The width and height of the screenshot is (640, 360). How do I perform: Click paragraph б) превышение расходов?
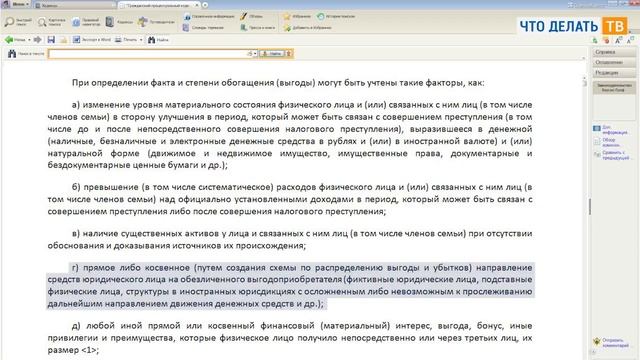pos(290,199)
